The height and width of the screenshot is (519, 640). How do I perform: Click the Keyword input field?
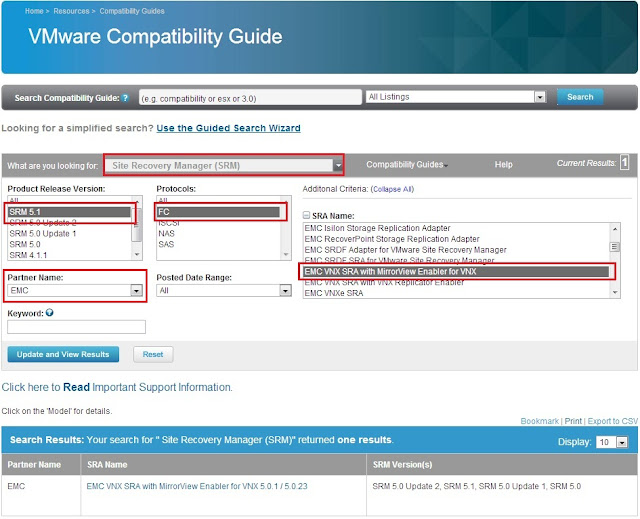[76, 327]
